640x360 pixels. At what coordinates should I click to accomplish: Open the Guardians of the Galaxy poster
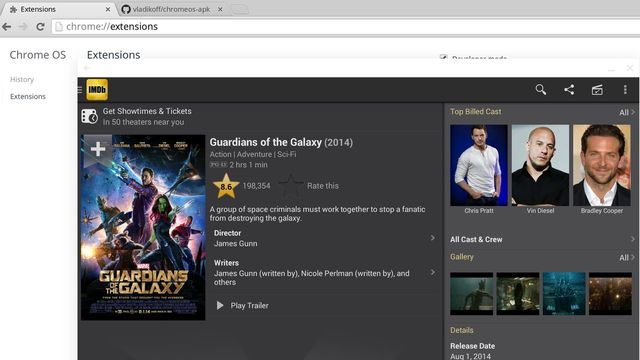point(143,227)
